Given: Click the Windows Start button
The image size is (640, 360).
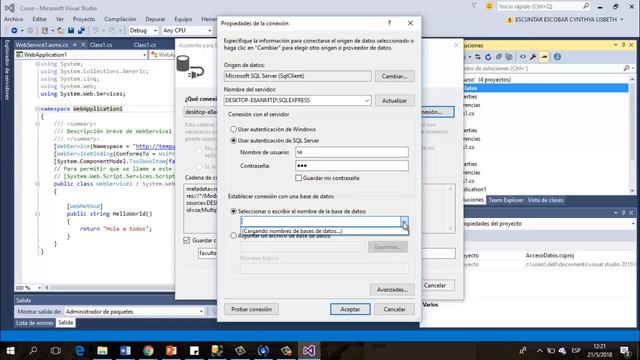Looking at the screenshot, I should tap(10, 351).
